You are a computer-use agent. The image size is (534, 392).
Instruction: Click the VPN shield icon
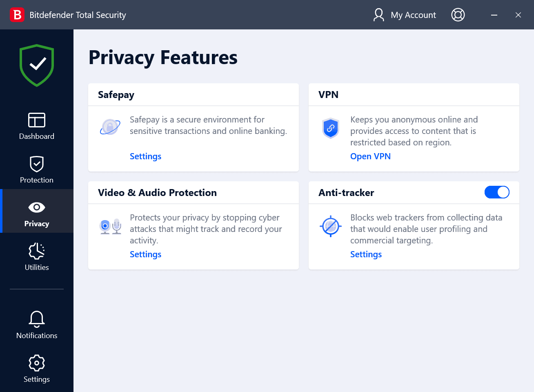tap(330, 128)
